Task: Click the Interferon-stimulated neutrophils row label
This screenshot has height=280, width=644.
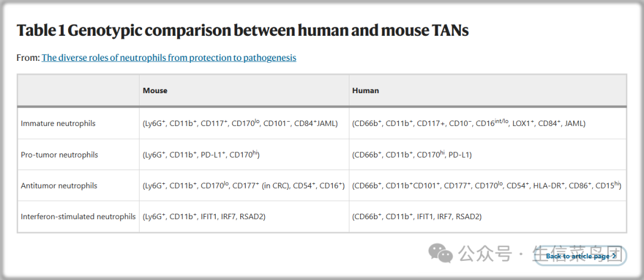Action: coord(78,217)
